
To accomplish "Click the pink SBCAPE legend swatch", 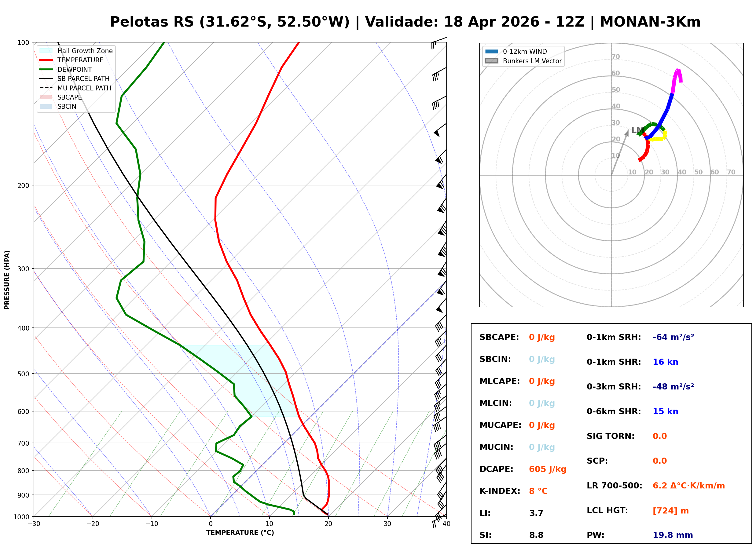I will pos(46,97).
